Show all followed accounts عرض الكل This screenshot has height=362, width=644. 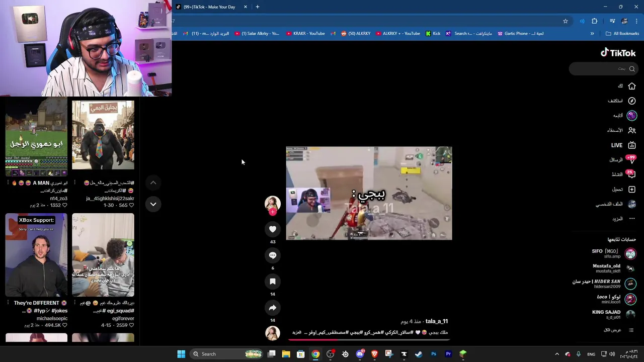(x=618, y=330)
